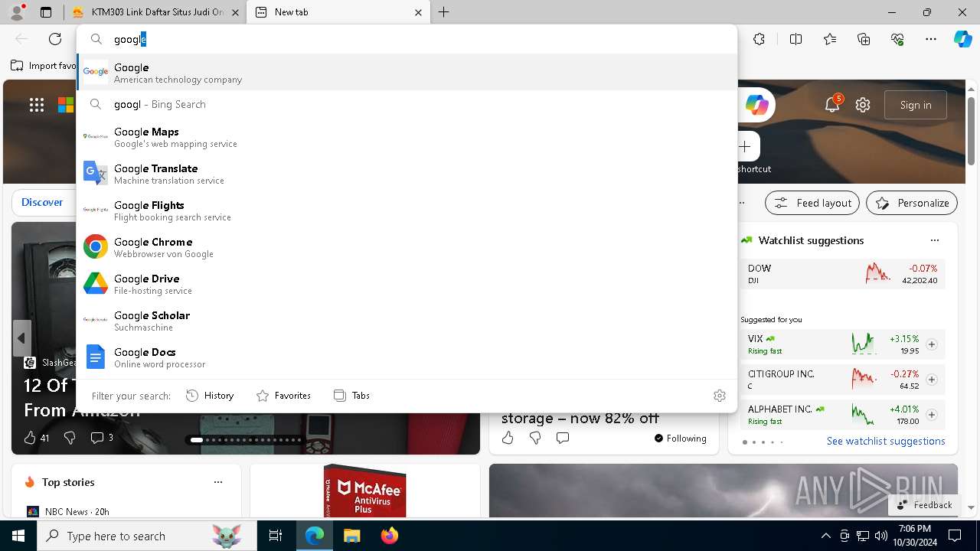Like the article with 41 likes

click(x=36, y=438)
